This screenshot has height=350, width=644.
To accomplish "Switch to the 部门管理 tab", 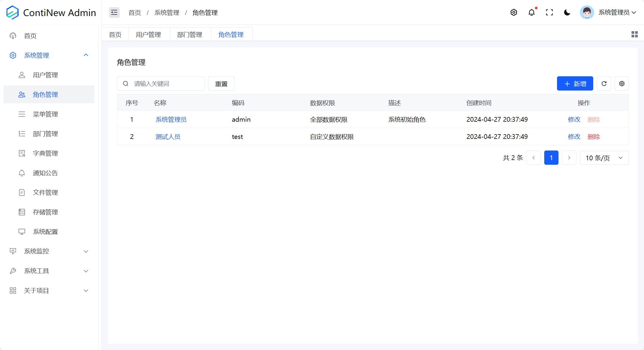I will click(x=189, y=34).
